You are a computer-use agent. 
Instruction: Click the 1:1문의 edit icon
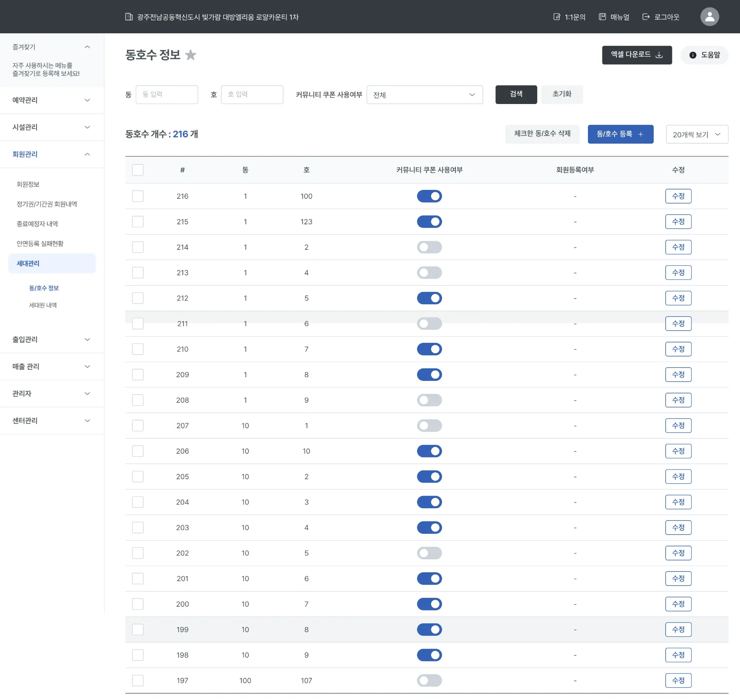556,17
